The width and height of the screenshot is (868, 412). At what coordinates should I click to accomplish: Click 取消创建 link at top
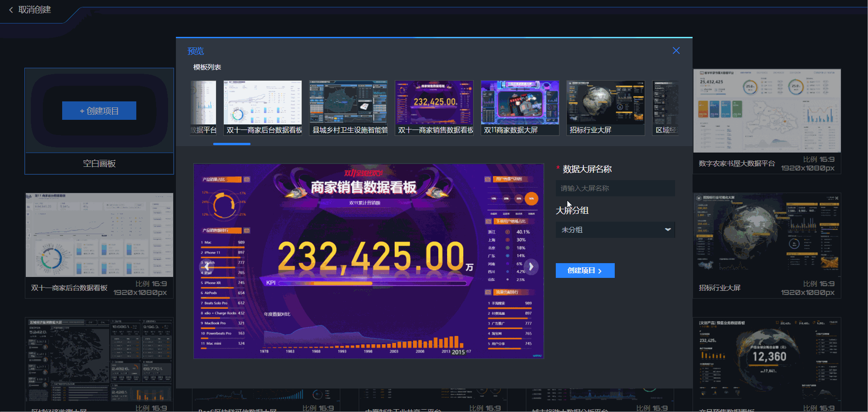(x=35, y=10)
